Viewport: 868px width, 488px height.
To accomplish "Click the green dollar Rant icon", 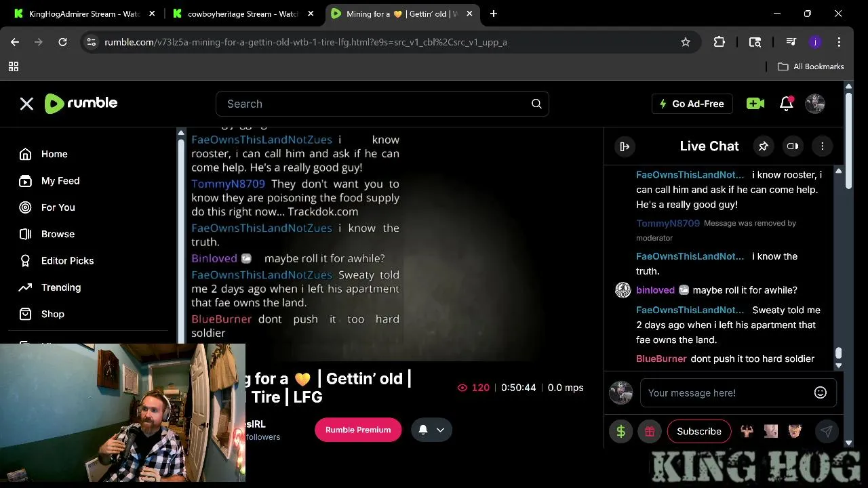I will (x=620, y=431).
